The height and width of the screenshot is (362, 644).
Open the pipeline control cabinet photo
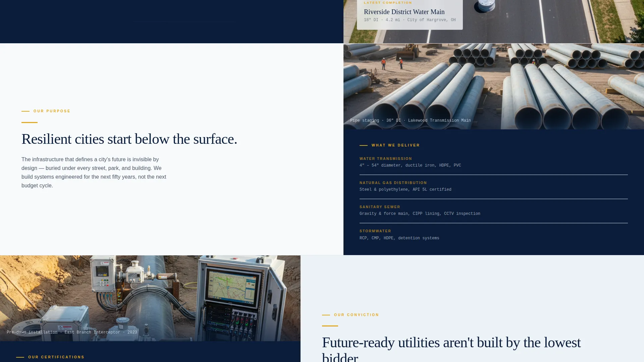(x=150, y=298)
